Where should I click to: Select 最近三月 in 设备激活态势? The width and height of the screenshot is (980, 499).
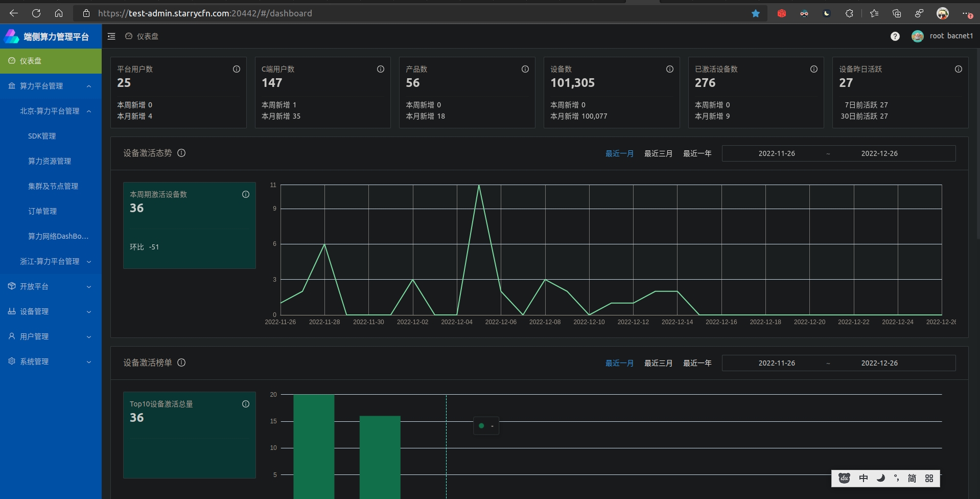click(x=658, y=153)
